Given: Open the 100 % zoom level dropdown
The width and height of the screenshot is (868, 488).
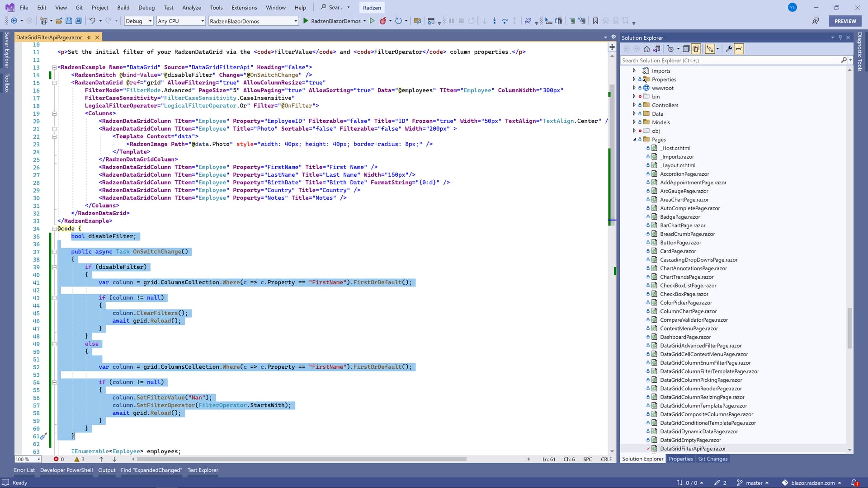Looking at the screenshot, I should coord(28,459).
